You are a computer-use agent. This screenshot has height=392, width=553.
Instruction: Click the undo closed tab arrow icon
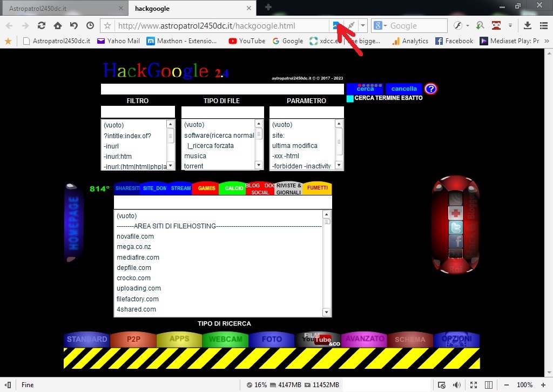73,25
